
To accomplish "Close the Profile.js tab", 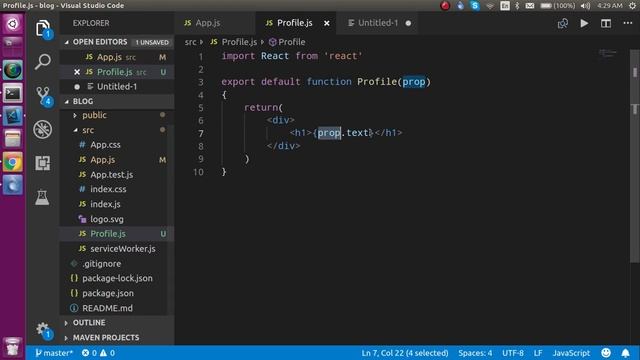I will [327, 23].
